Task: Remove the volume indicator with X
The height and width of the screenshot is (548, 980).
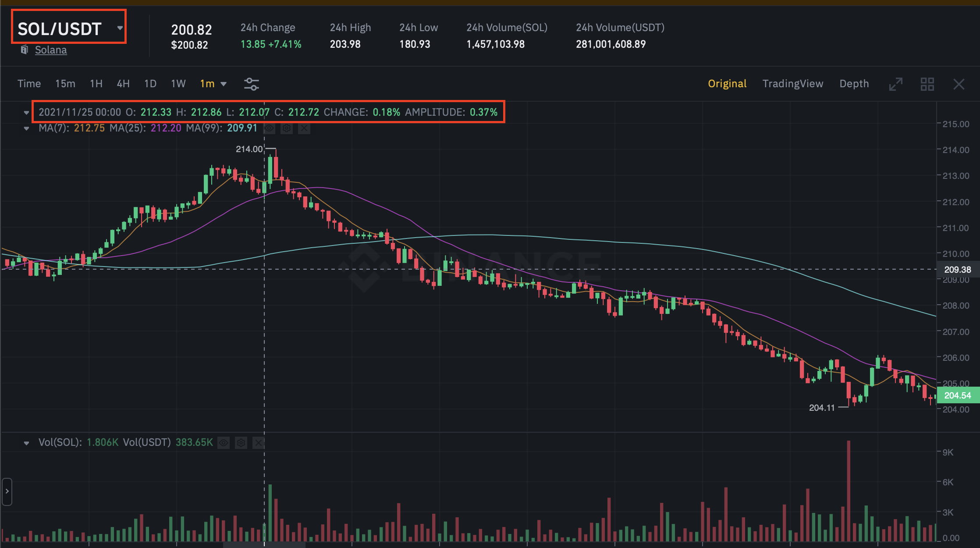Action: tap(259, 443)
